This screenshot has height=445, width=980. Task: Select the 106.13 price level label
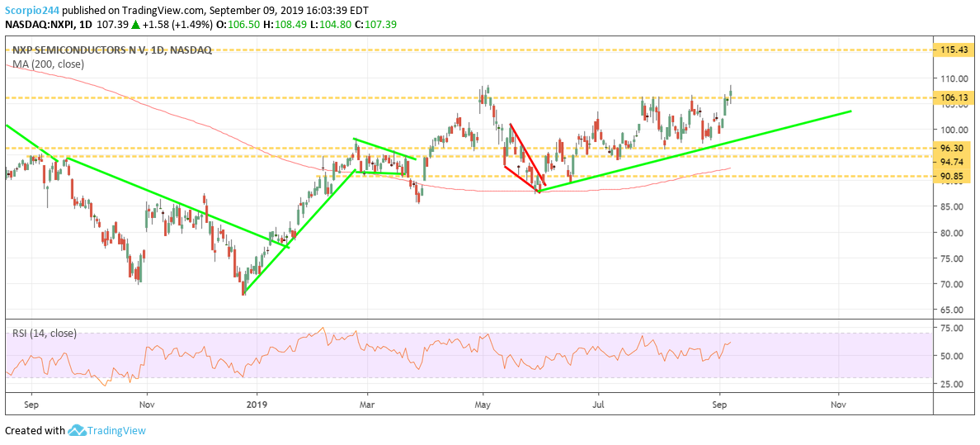[954, 97]
